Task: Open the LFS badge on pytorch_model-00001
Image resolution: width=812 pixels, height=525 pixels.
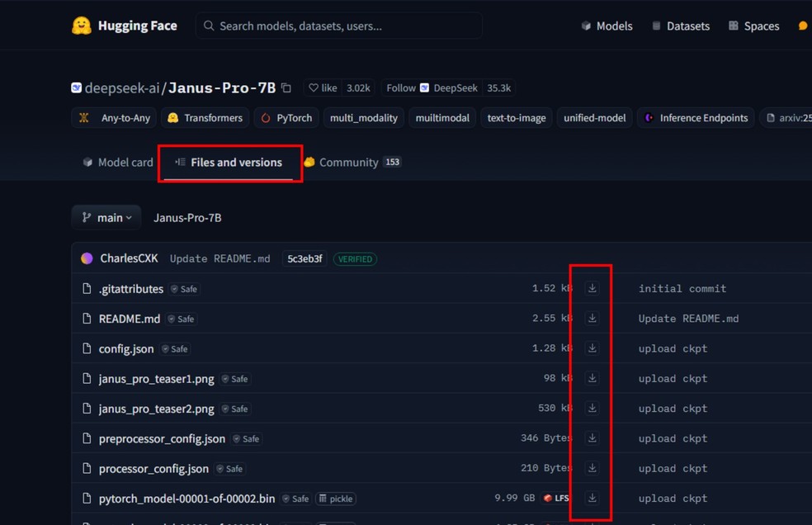Action: [x=555, y=498]
